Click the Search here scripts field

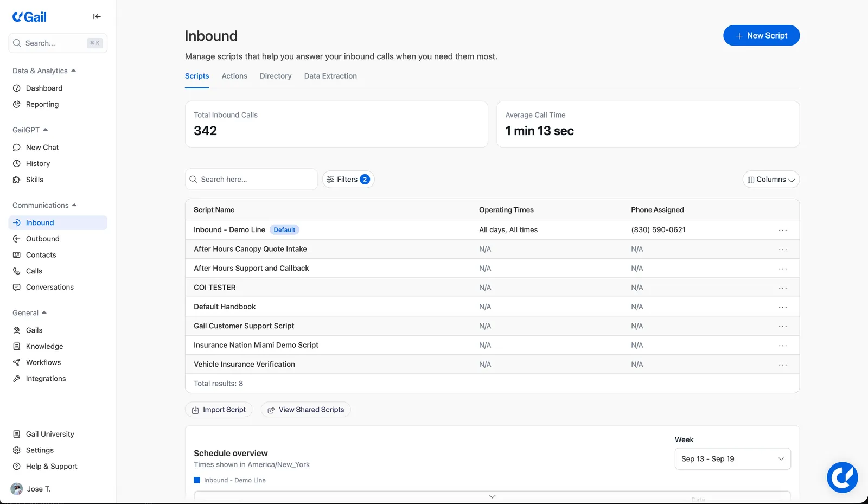pos(251,180)
